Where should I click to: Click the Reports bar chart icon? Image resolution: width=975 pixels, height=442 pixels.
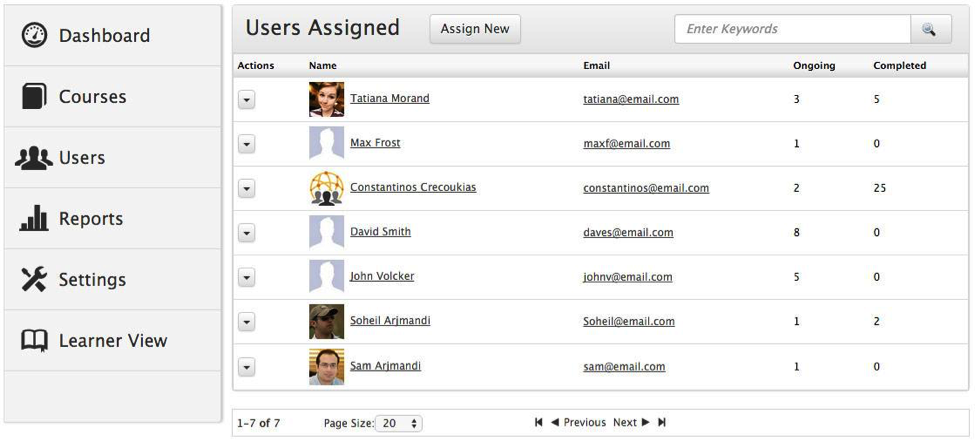(x=34, y=219)
